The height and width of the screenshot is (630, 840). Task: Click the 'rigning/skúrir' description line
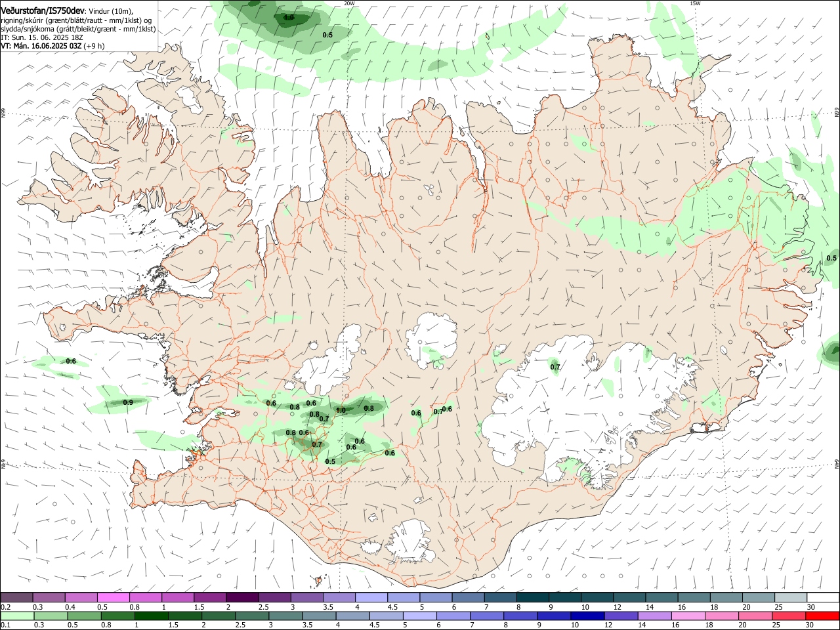pyautogui.click(x=76, y=20)
